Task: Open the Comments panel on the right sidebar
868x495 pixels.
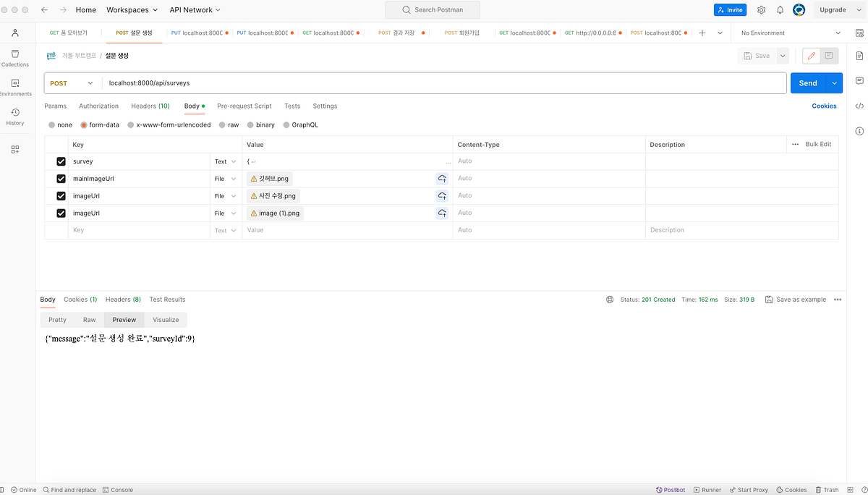Action: coord(859,80)
